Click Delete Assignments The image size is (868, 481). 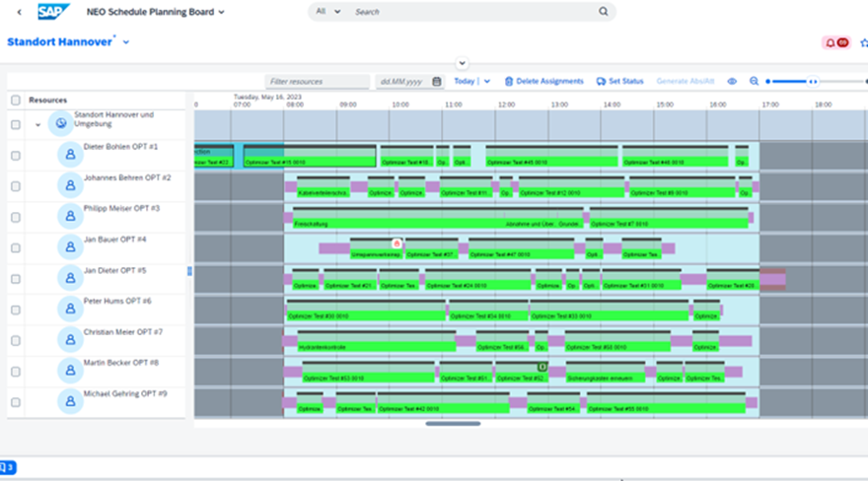point(544,81)
